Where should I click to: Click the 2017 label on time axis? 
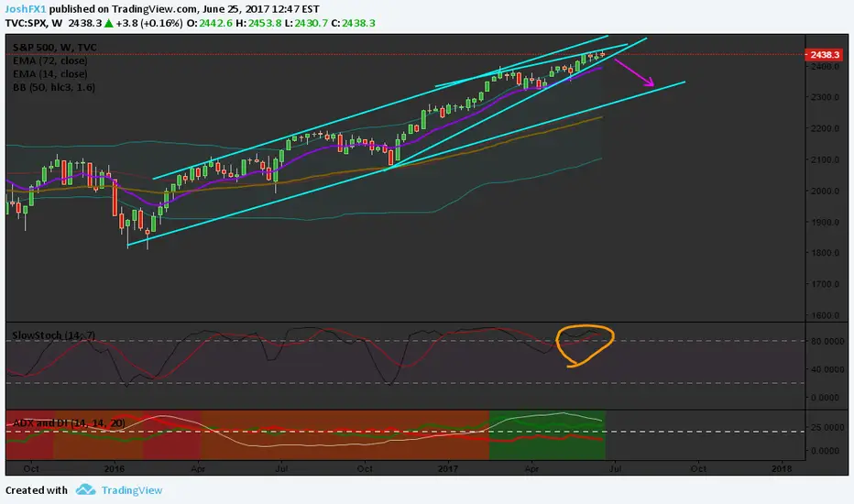tap(448, 468)
